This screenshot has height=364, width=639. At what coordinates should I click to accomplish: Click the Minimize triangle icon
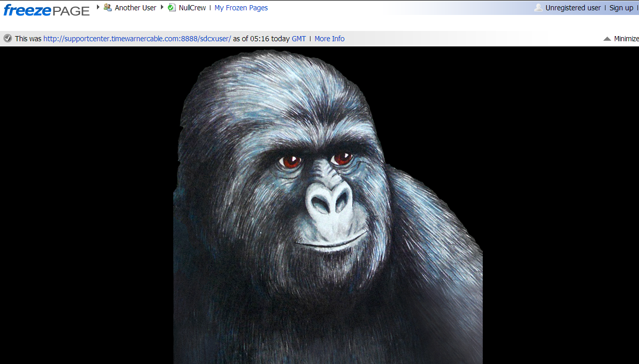click(608, 39)
